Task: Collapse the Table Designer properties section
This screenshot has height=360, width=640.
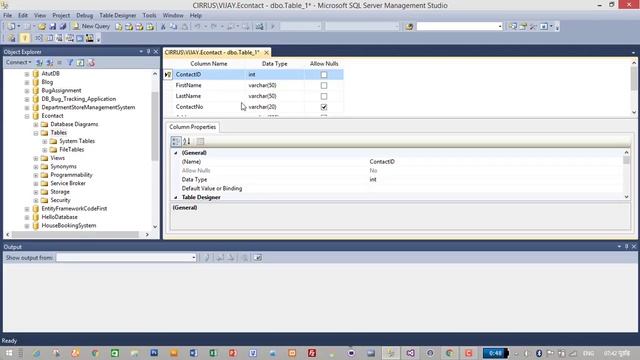Action: (176, 197)
